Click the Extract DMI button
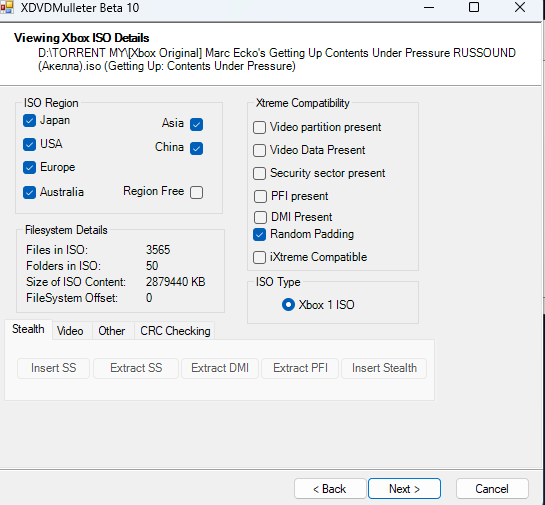The height and width of the screenshot is (505, 545). (220, 368)
